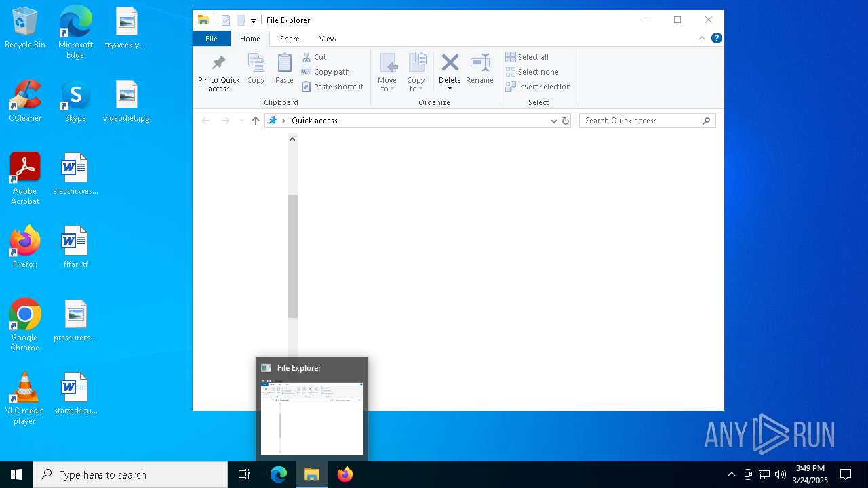Switch to the Home tab
868x488 pixels.
coord(250,39)
